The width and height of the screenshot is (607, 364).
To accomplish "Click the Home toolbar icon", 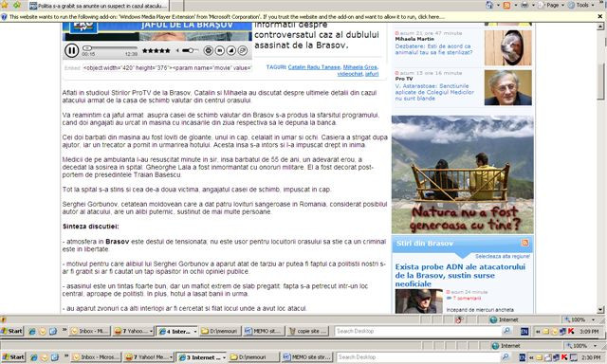I will tap(489, 5).
